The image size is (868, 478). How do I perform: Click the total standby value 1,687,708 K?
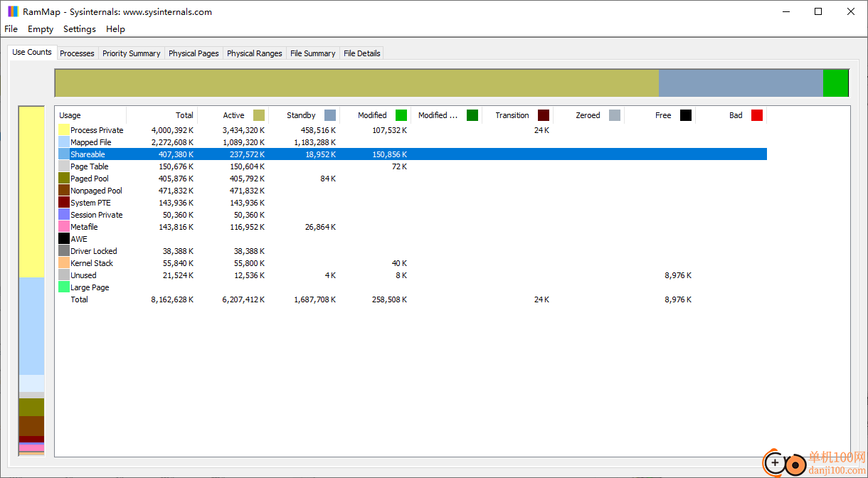[314, 299]
